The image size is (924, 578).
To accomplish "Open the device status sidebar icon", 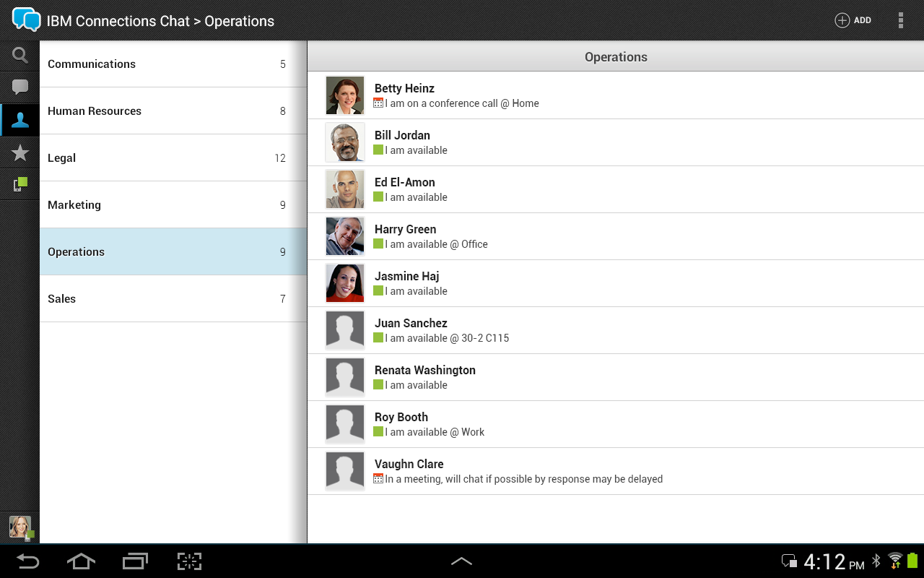I will [x=20, y=184].
